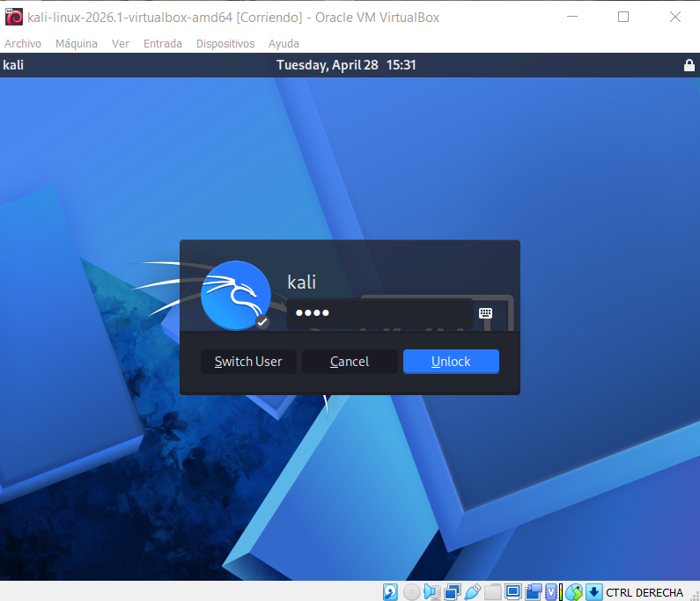This screenshot has height=601, width=700.
Task: Open the Entrada menu
Action: 163,44
